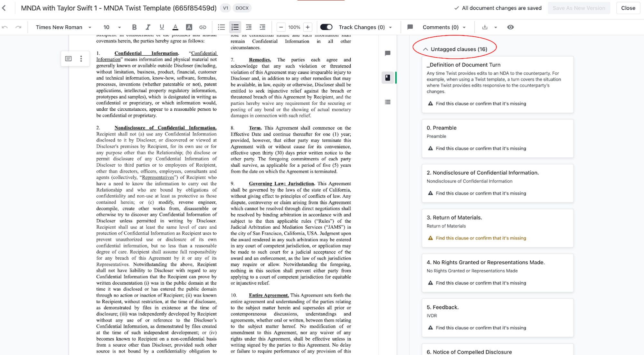Click the comment bubble icon in toolbar
The height and width of the screenshot is (355, 644).
[x=410, y=27]
